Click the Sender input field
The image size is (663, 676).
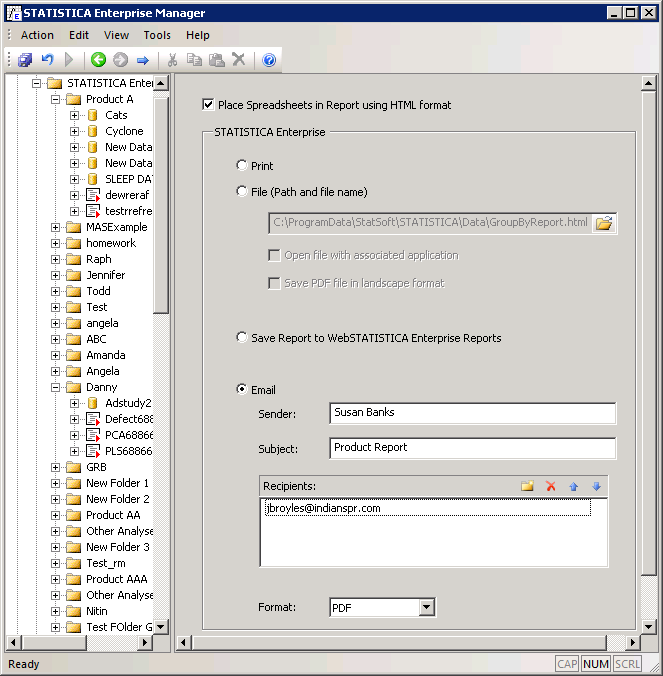pyautogui.click(x=472, y=413)
